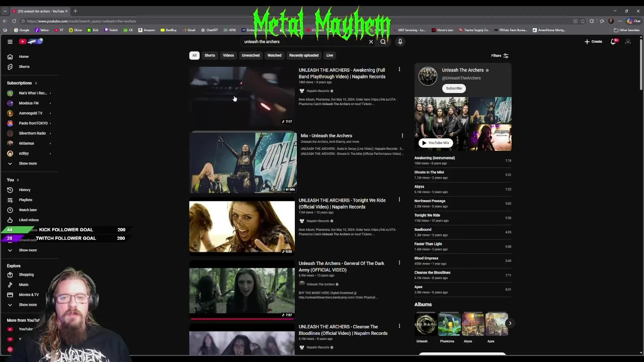This screenshot has height=362, width=644.
Task: Open the Abyss album cover
Action: [473, 324]
